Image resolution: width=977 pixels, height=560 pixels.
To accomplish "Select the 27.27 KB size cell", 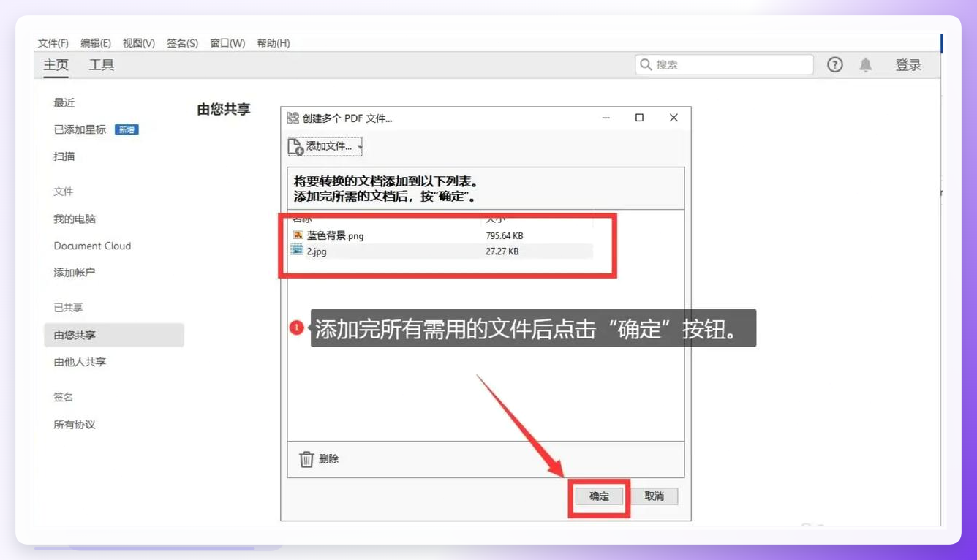I will point(502,251).
